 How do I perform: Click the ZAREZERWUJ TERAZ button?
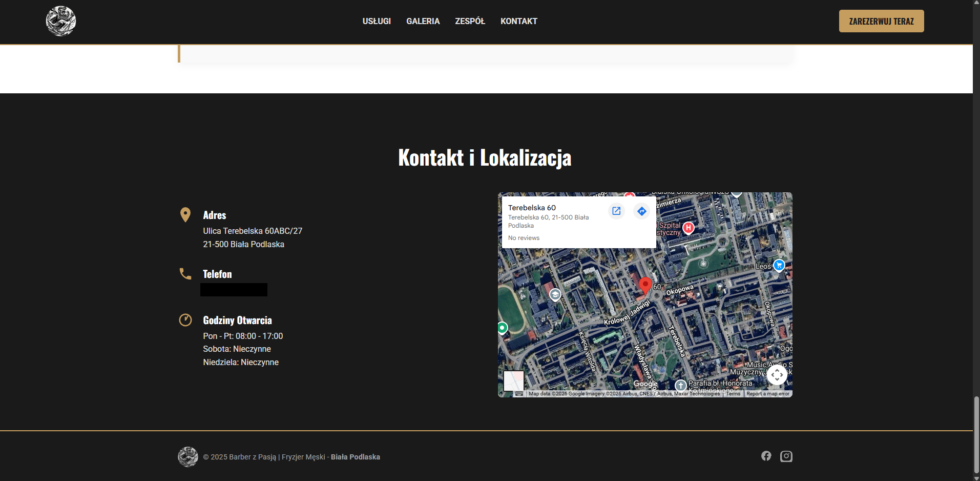[x=881, y=21]
